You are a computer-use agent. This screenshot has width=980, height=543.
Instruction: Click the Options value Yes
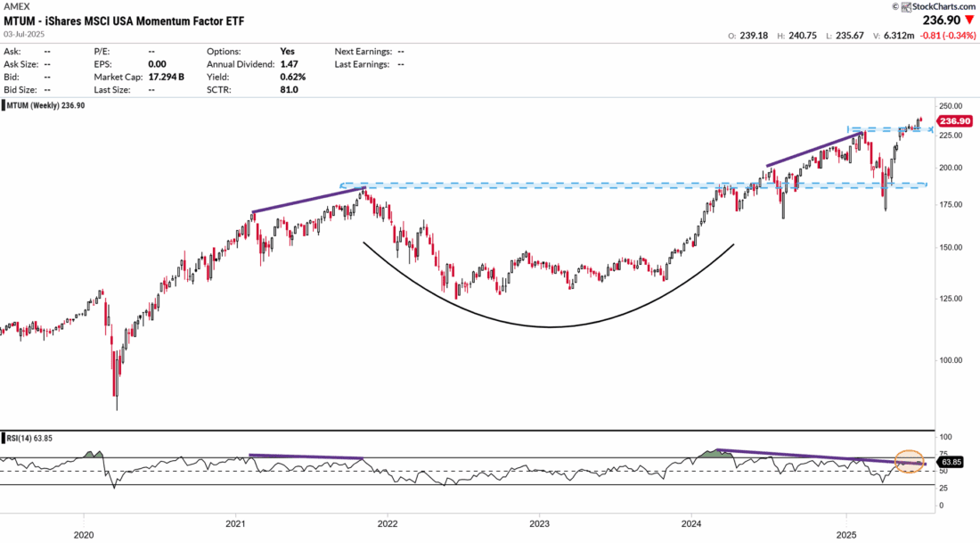pos(287,52)
